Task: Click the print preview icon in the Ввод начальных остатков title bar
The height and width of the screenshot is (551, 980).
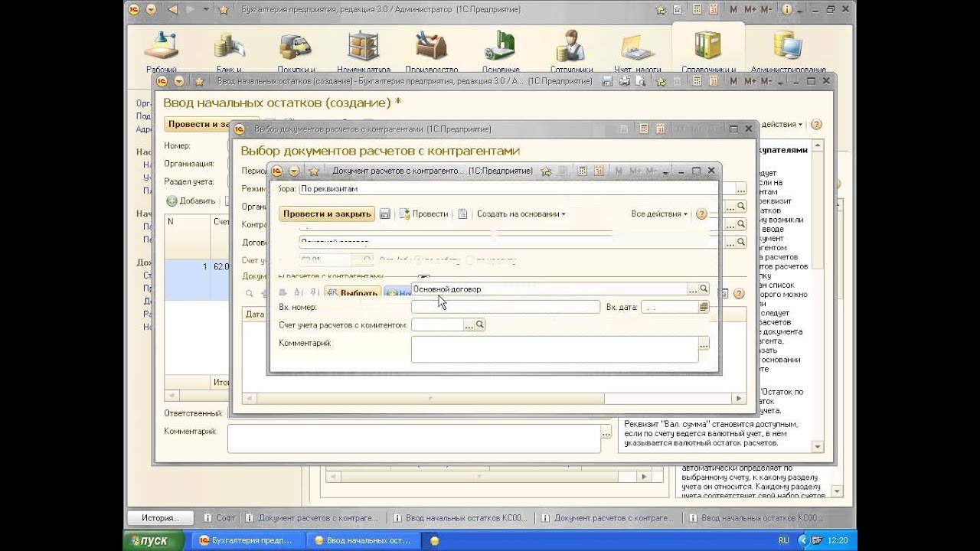Action: (x=641, y=81)
